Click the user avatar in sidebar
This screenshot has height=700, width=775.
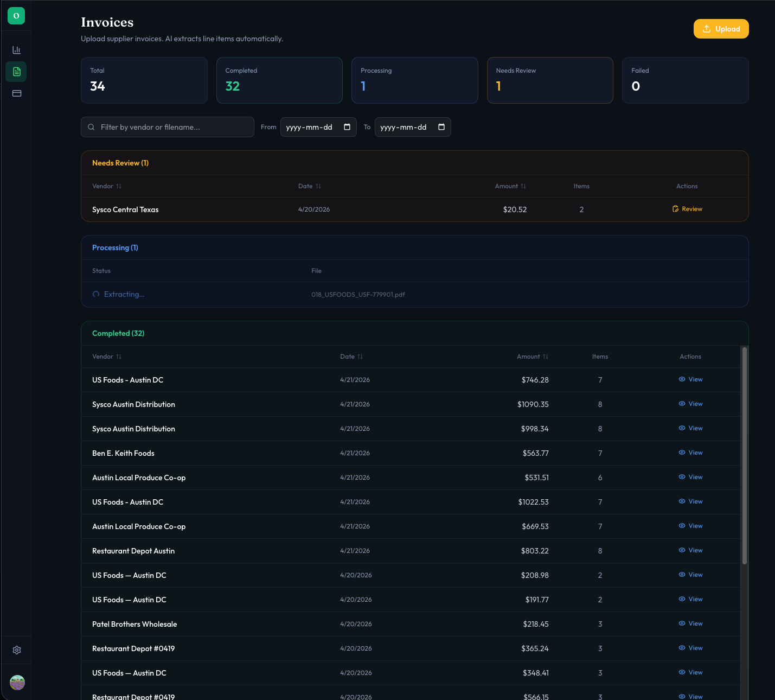(x=17, y=682)
